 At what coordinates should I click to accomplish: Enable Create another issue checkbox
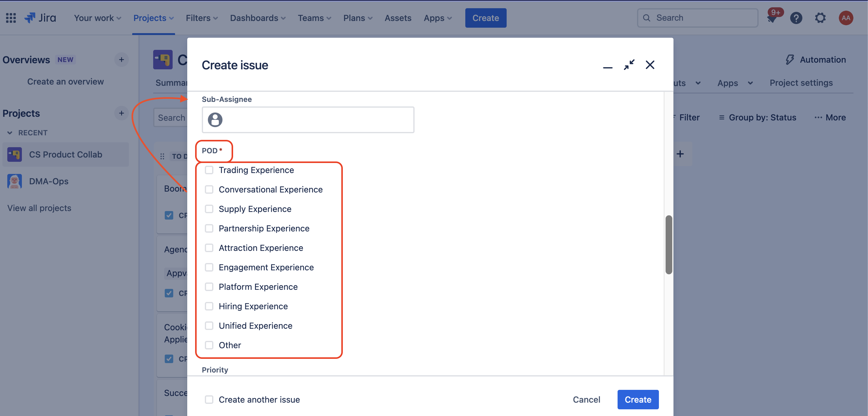click(209, 400)
